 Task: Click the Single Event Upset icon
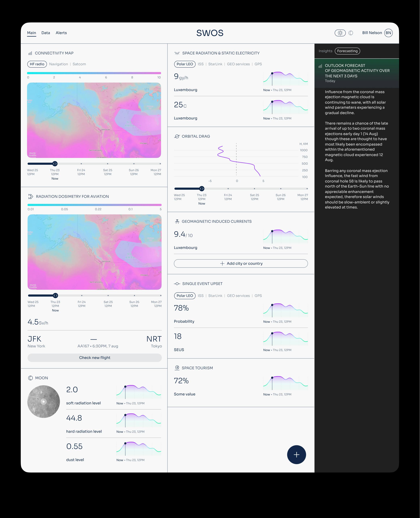[x=177, y=284]
